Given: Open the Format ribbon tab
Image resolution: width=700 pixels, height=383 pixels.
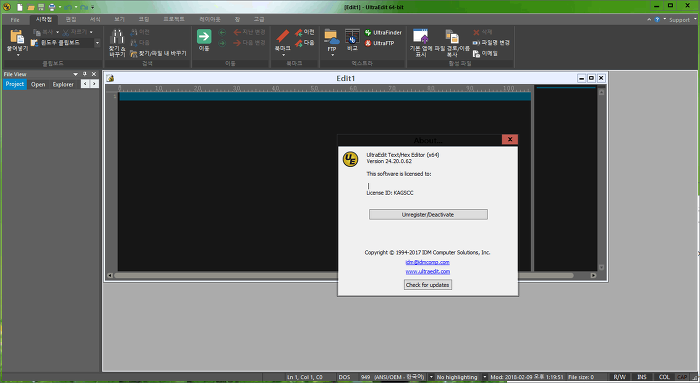Looking at the screenshot, I should [x=95, y=20].
